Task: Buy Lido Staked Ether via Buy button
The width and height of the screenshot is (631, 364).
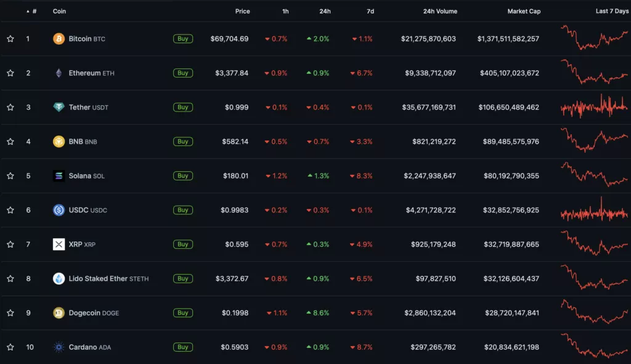Action: point(182,278)
